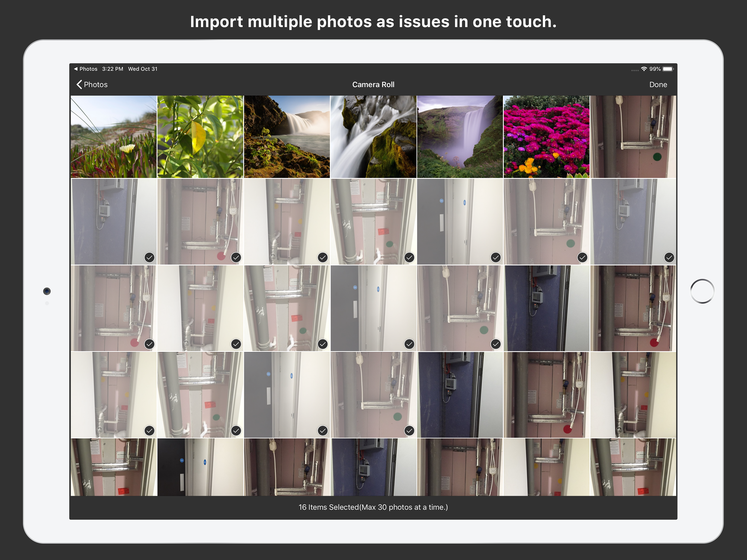Viewport: 747px width, 560px height.
Task: Select the beach grass flower photo
Action: (x=114, y=136)
